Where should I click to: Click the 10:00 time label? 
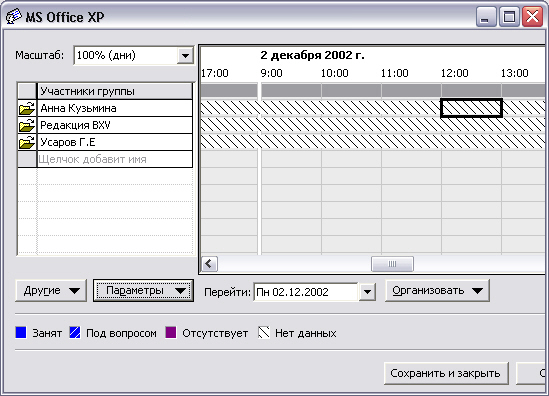coord(335,73)
